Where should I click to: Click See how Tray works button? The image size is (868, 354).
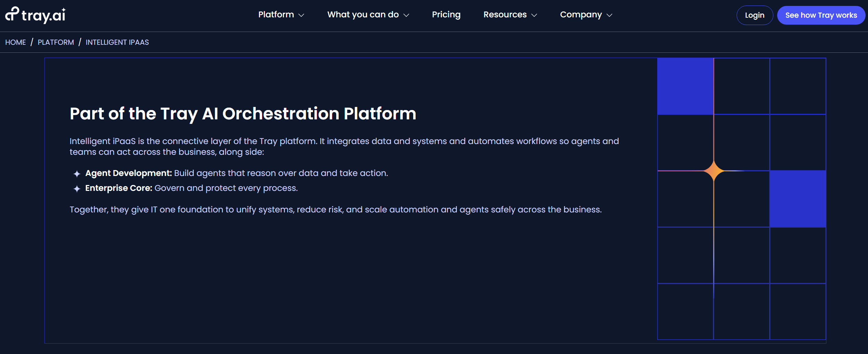(821, 15)
